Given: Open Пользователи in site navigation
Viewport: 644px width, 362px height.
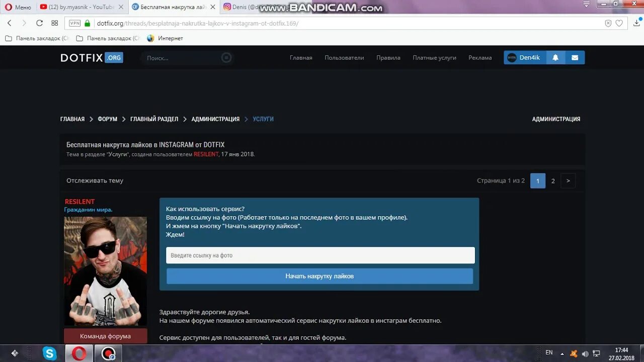Looking at the screenshot, I should pyautogui.click(x=344, y=58).
